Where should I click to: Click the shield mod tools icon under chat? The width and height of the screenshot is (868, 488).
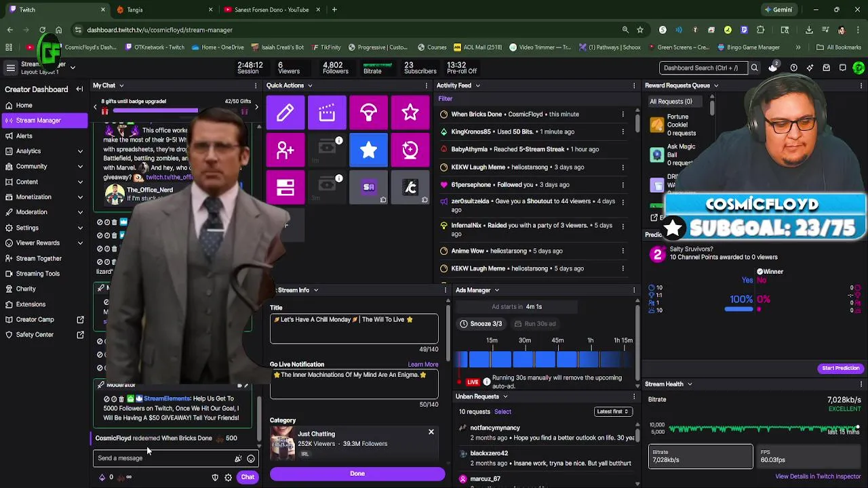tap(215, 477)
